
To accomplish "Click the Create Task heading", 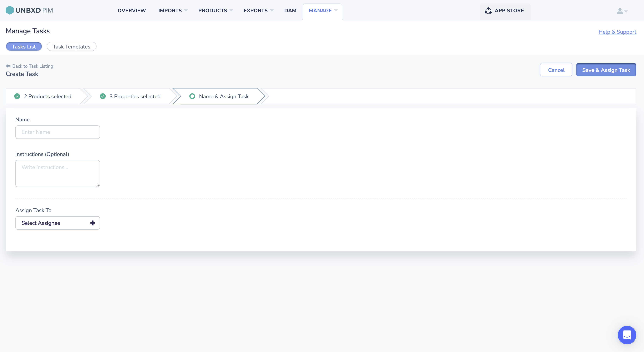I will click(22, 74).
